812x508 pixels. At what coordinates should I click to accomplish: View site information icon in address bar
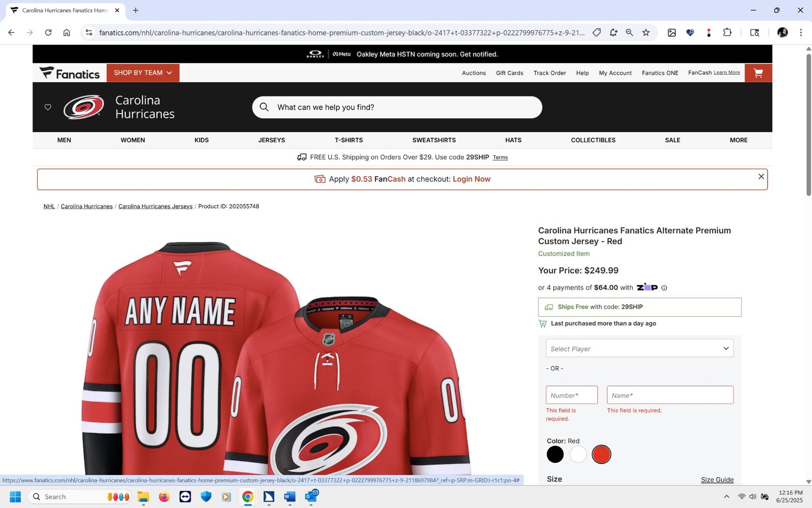pyautogui.click(x=89, y=33)
